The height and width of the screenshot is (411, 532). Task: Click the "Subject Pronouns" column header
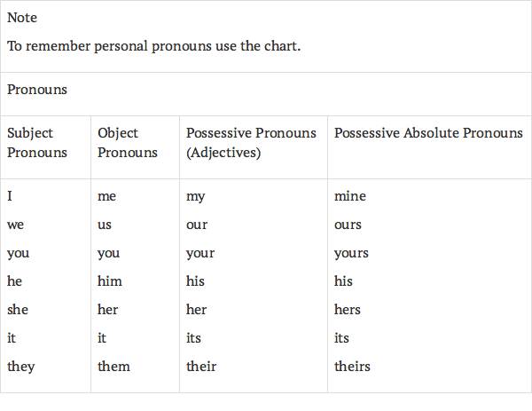click(37, 143)
